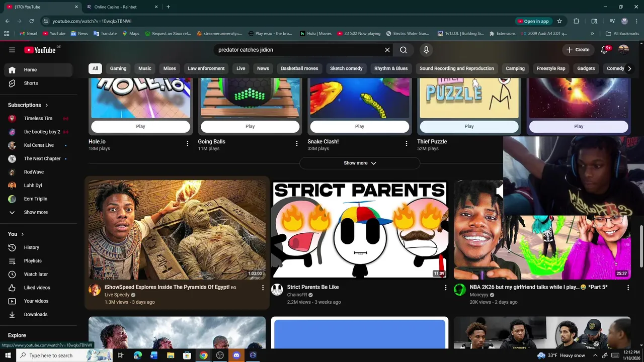
Task: Select the Music filter chip
Action: pos(145,68)
